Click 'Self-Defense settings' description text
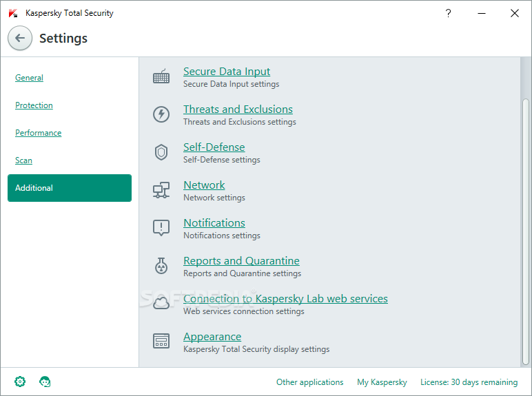Viewport: 532px width, 396px height. [222, 160]
